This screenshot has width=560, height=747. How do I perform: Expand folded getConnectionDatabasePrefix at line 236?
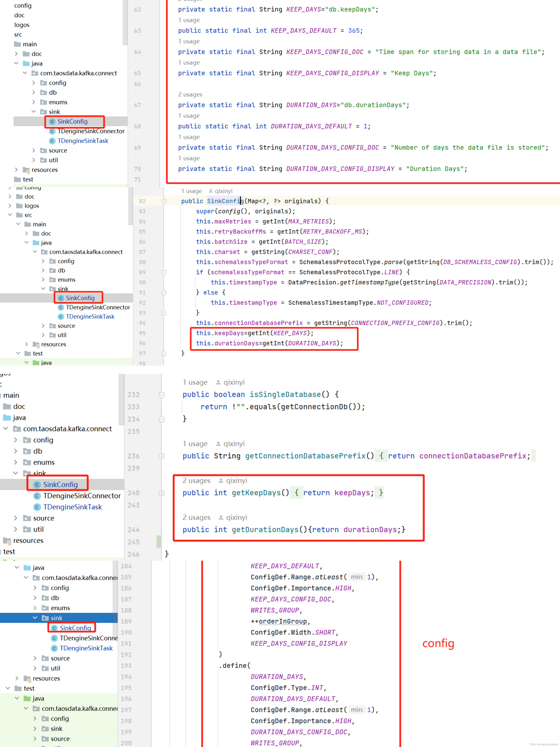click(x=162, y=456)
